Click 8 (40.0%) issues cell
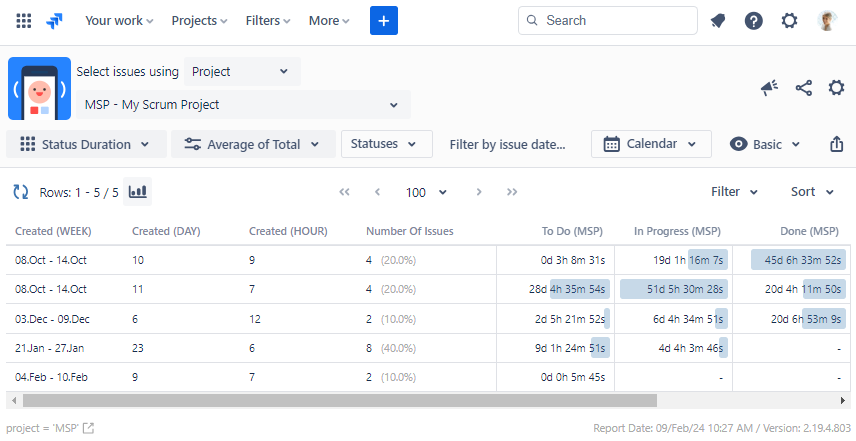This screenshot has width=856, height=441. (391, 348)
